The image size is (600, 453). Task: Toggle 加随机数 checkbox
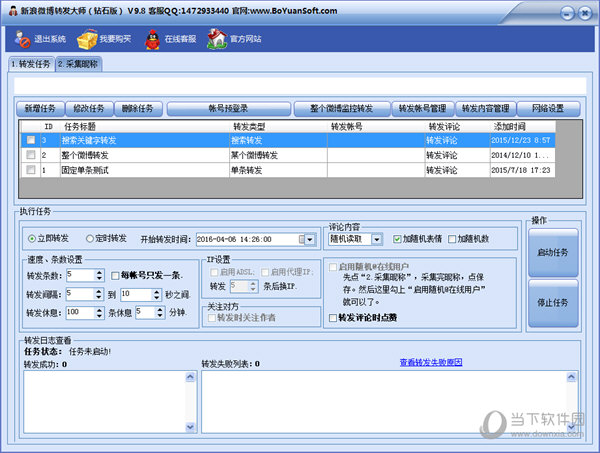point(452,239)
